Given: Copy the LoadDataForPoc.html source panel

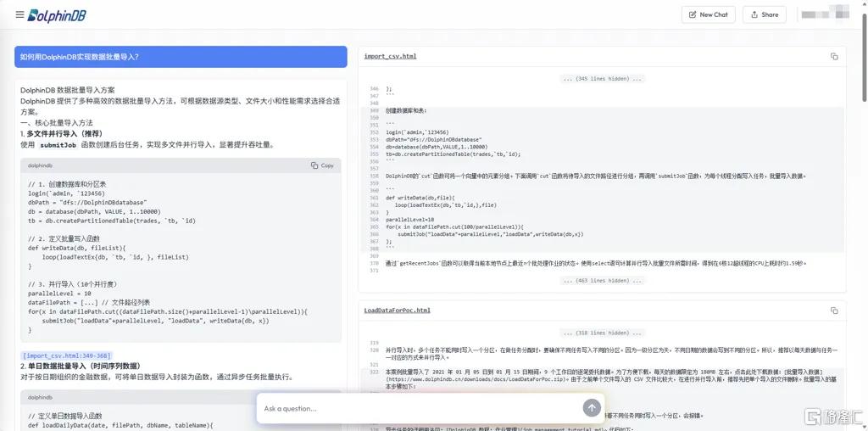Looking at the screenshot, I should point(834,311).
